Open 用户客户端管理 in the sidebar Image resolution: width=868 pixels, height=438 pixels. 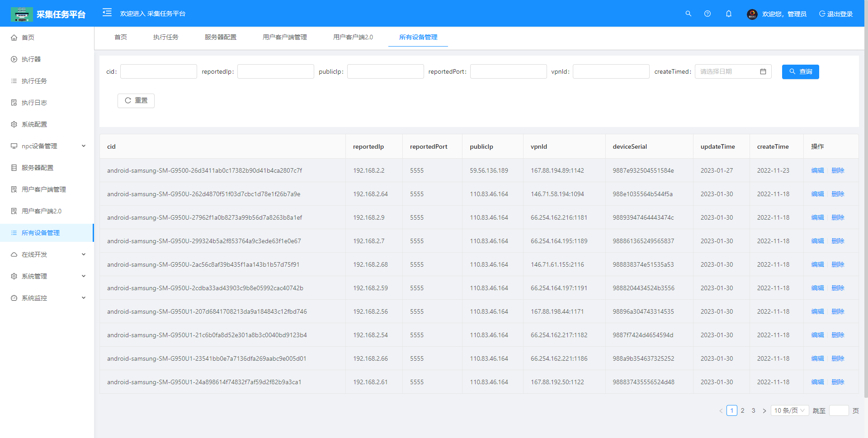(47, 189)
